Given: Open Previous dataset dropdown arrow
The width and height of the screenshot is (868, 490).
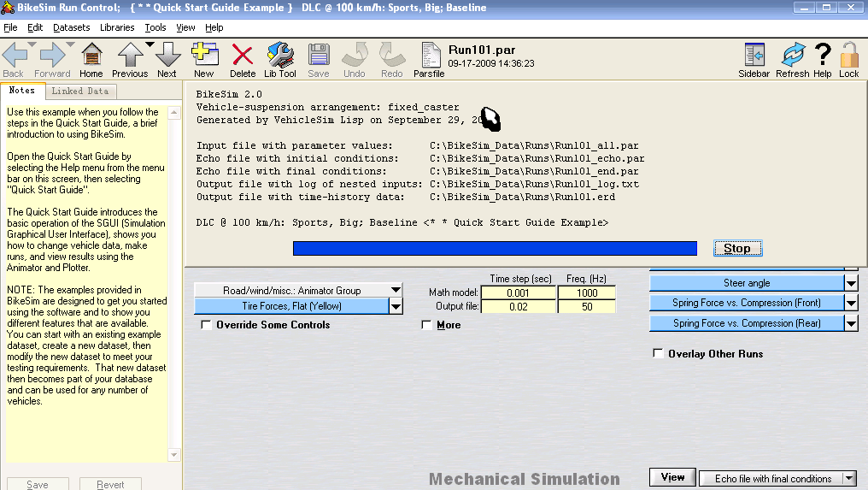Looking at the screenshot, I should tap(150, 44).
